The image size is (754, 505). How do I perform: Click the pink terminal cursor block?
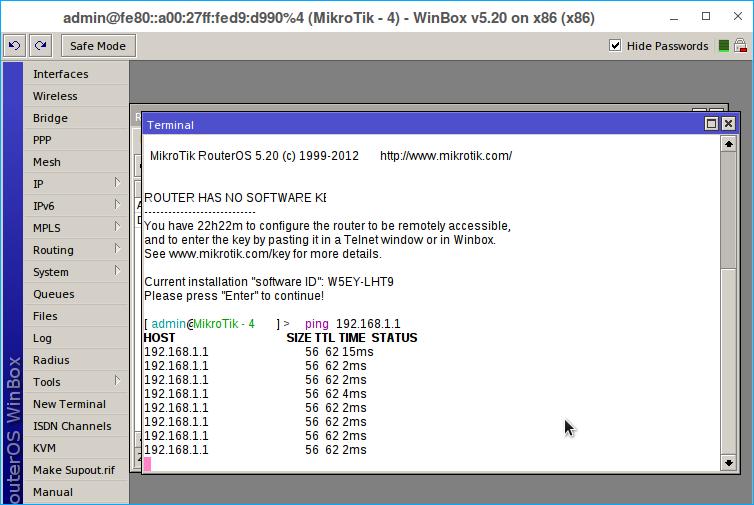point(148,464)
